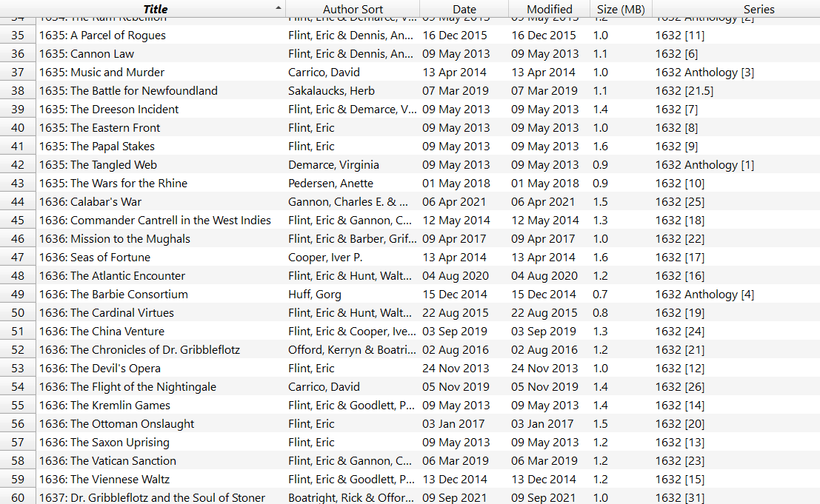The image size is (820, 504).
Task: Select 1636: The Flight of the Nightingale
Action: click(x=127, y=387)
